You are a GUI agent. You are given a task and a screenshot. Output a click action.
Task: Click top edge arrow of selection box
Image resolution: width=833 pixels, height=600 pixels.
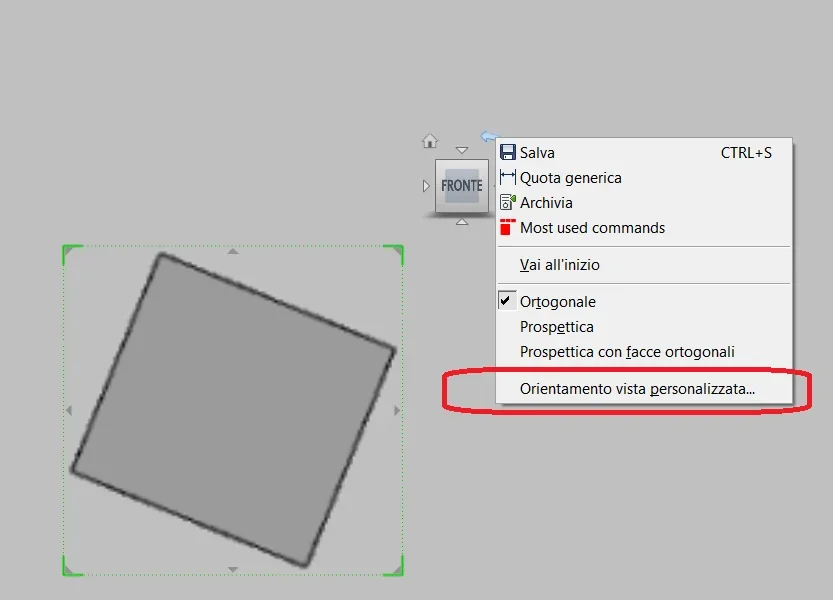233,251
